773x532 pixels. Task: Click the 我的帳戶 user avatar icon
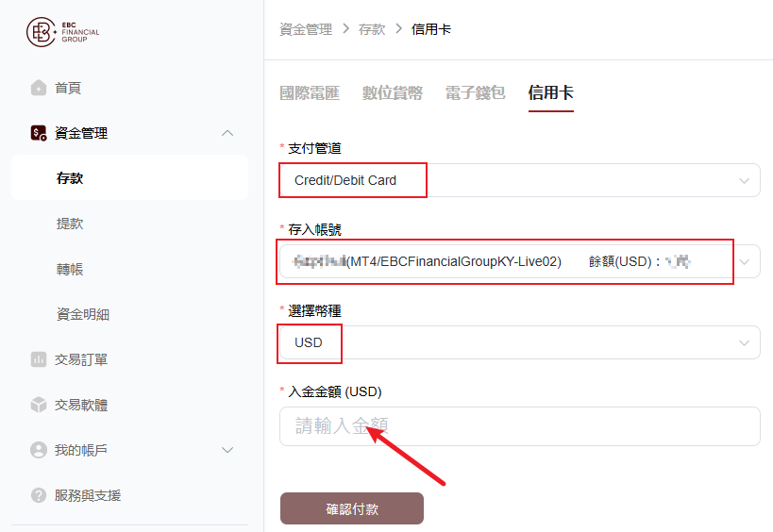(x=39, y=450)
